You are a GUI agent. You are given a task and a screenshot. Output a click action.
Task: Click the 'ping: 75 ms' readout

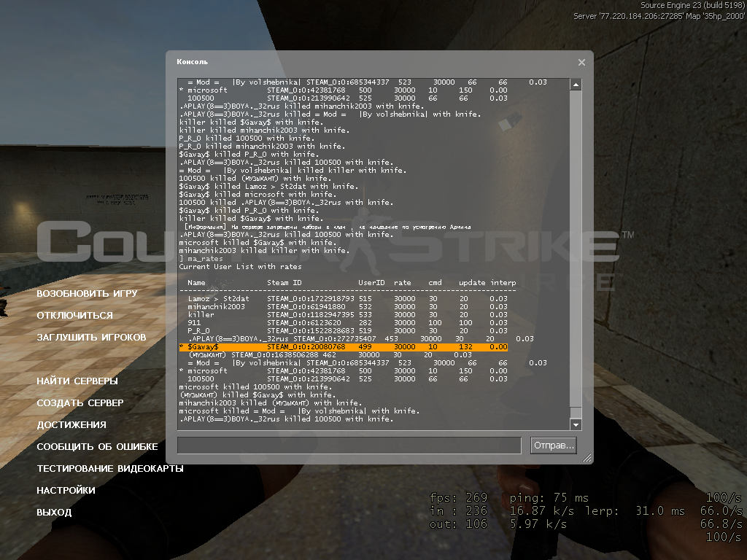[549, 498]
